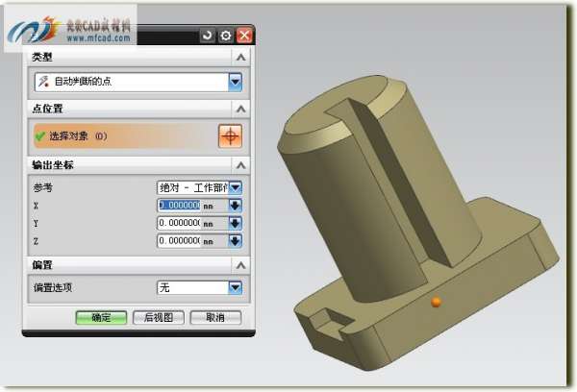
Task: Open the X value options arrow
Action: 236,206
